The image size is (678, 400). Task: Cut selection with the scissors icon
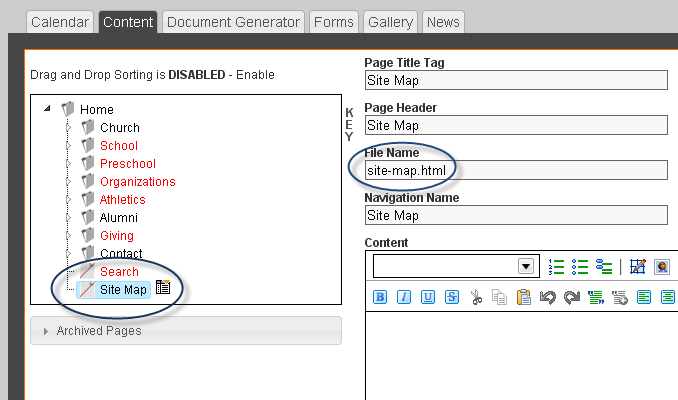(x=476, y=297)
